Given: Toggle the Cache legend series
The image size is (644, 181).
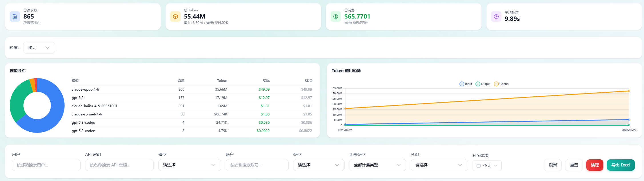Looking at the screenshot, I should [x=501, y=84].
